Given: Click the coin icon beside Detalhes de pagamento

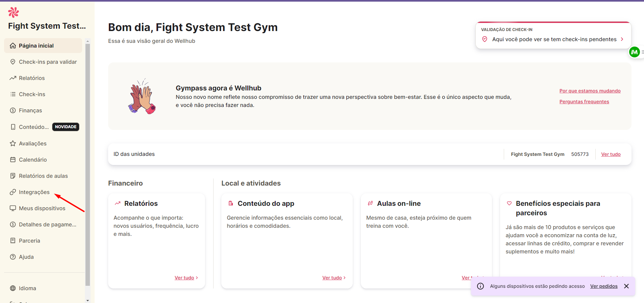Looking at the screenshot, I should (x=13, y=224).
